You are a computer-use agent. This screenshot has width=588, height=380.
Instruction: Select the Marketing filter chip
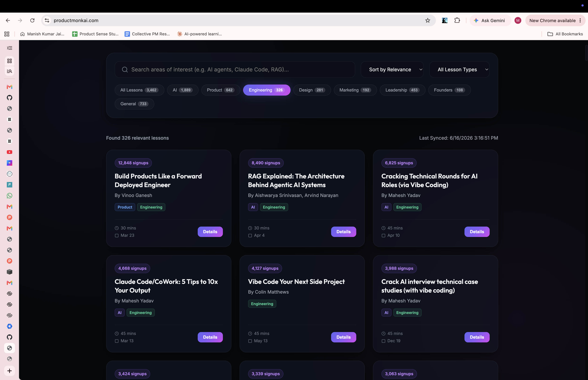click(355, 90)
